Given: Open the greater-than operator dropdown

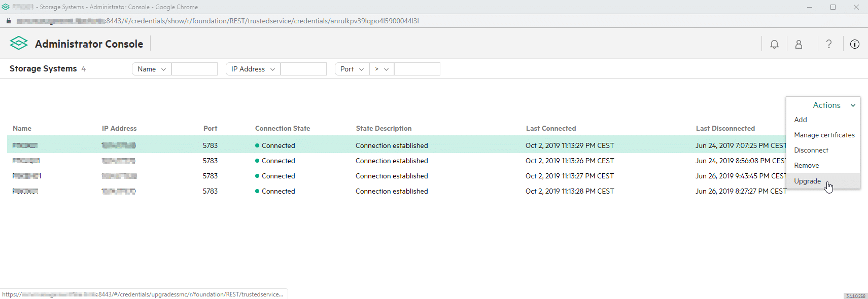Looking at the screenshot, I should pos(381,69).
